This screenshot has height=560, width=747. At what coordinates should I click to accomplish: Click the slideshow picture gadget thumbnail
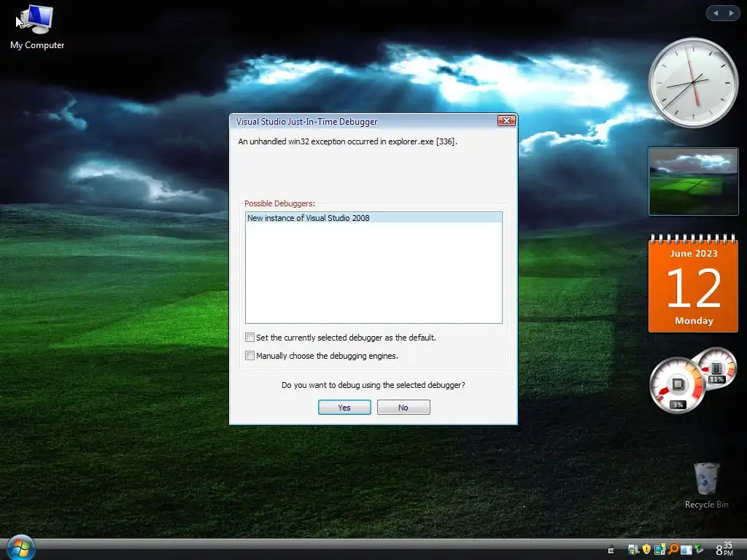tap(693, 182)
